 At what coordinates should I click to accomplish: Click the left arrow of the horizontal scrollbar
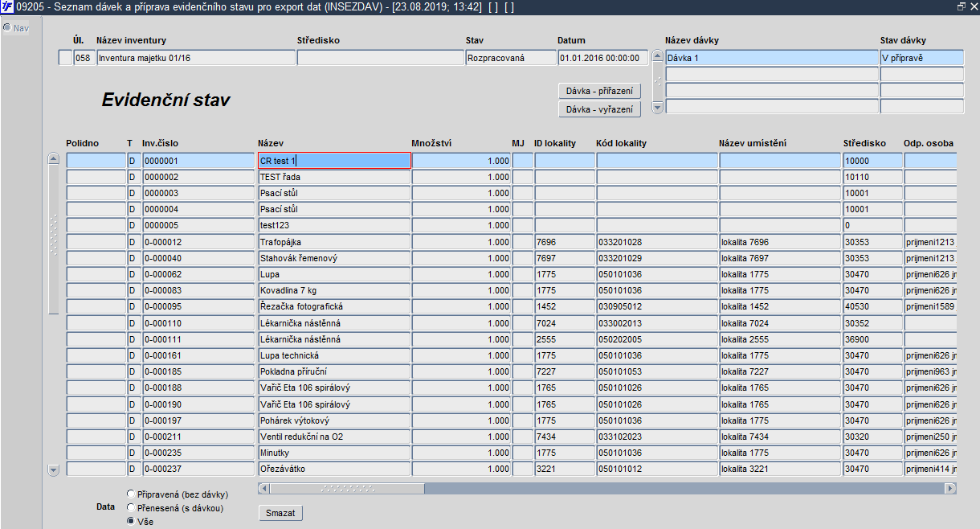[263, 488]
